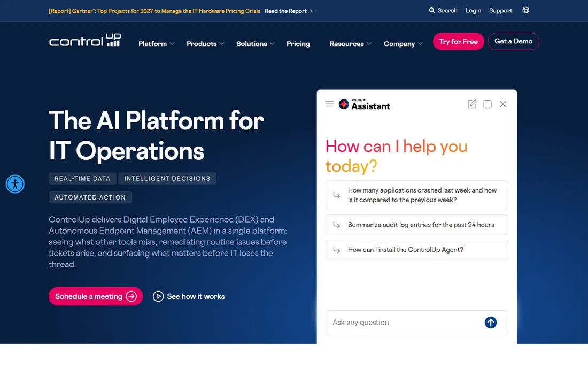Go to the Pricing page

[298, 44]
